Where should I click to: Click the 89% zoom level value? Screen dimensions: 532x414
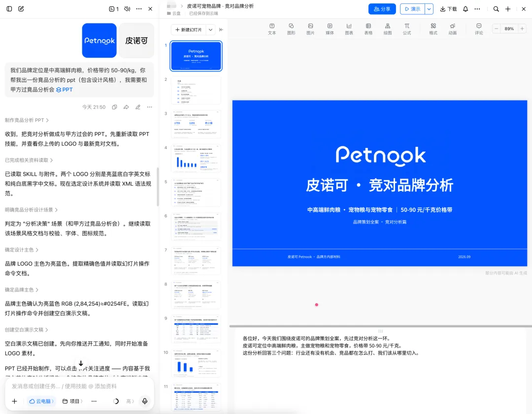[x=509, y=29]
